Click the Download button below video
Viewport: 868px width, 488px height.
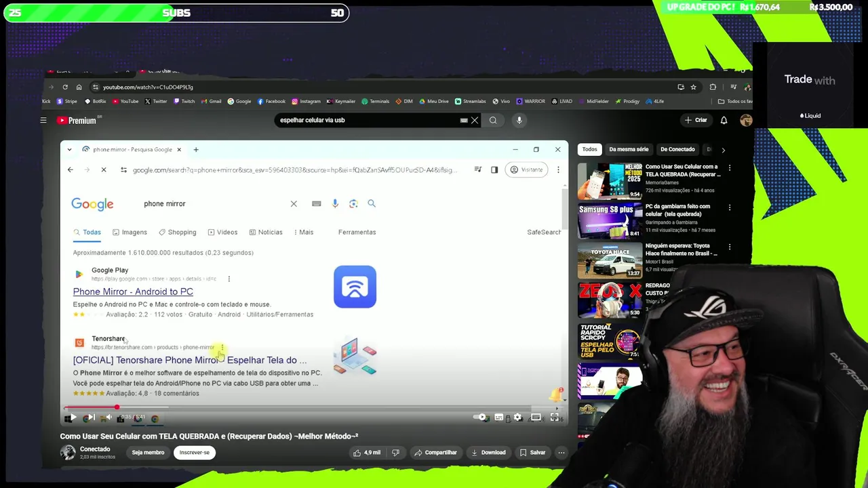tap(488, 452)
